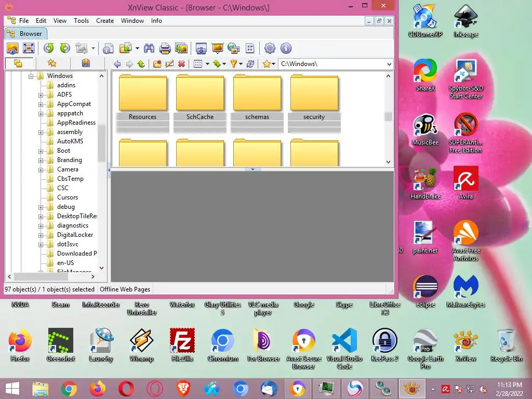Click the binoculars Search icon
The width and height of the screenshot is (532, 399).
149,48
